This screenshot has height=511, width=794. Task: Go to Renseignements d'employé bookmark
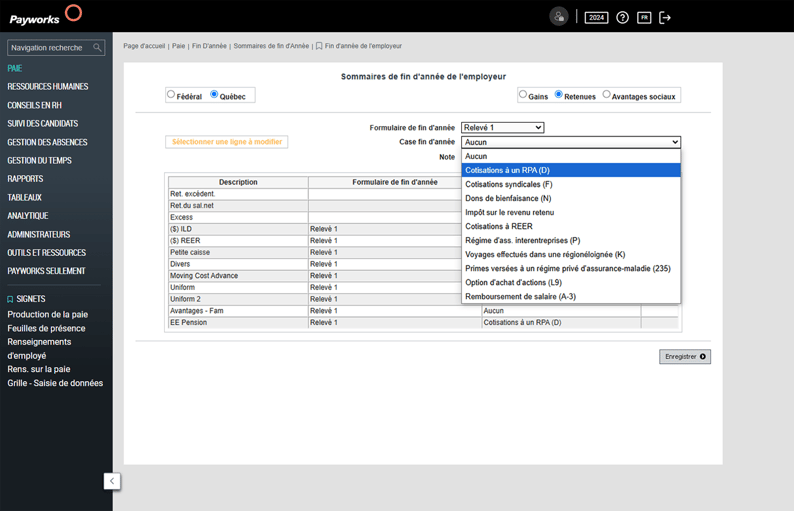click(x=39, y=349)
